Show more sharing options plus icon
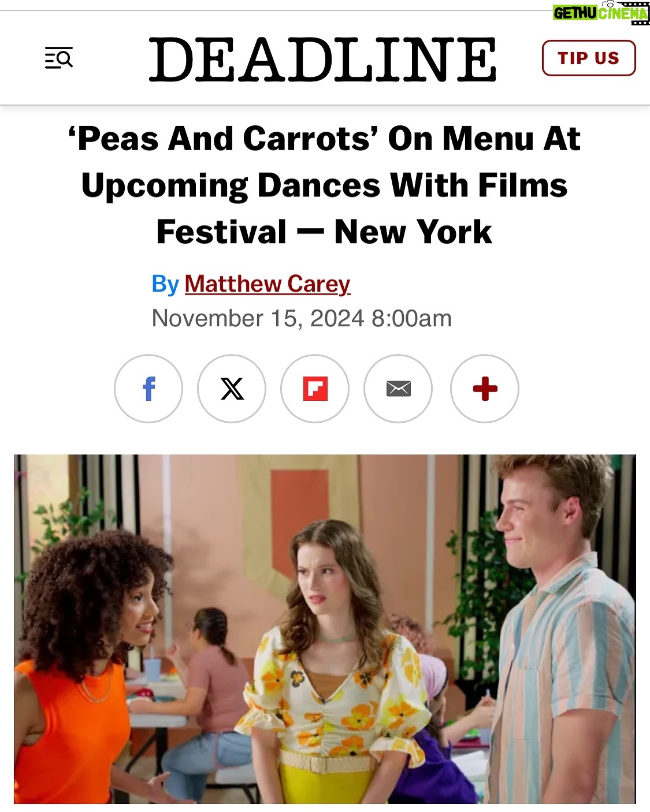The image size is (650, 812). coord(485,389)
